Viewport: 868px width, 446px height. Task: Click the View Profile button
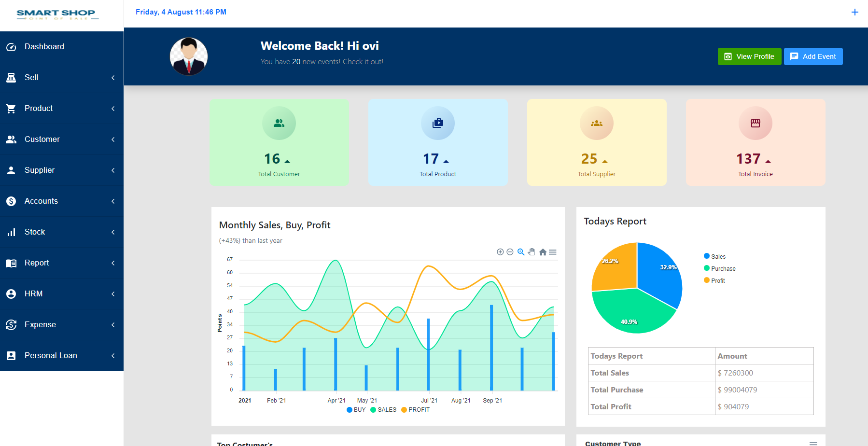click(x=749, y=56)
